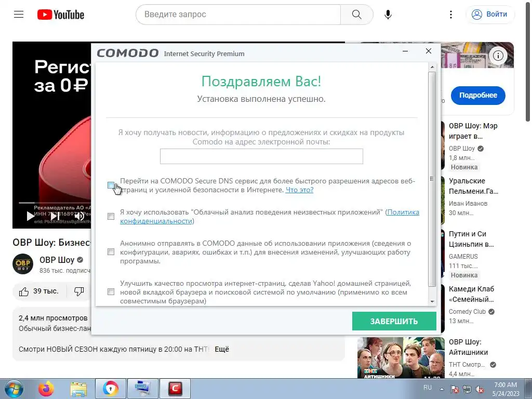Open video Камеди Клаб «Семейный...
532x399 pixels.
[471, 294]
